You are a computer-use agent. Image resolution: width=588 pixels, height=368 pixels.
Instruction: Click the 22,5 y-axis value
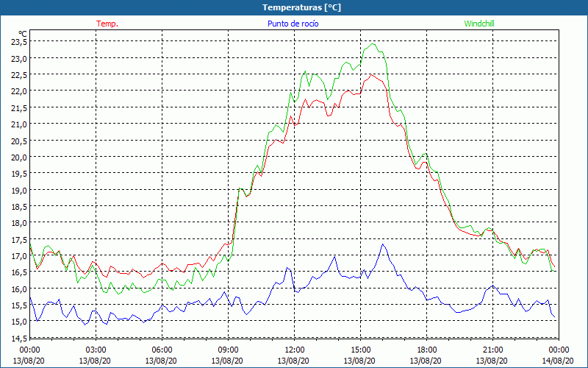19,75
